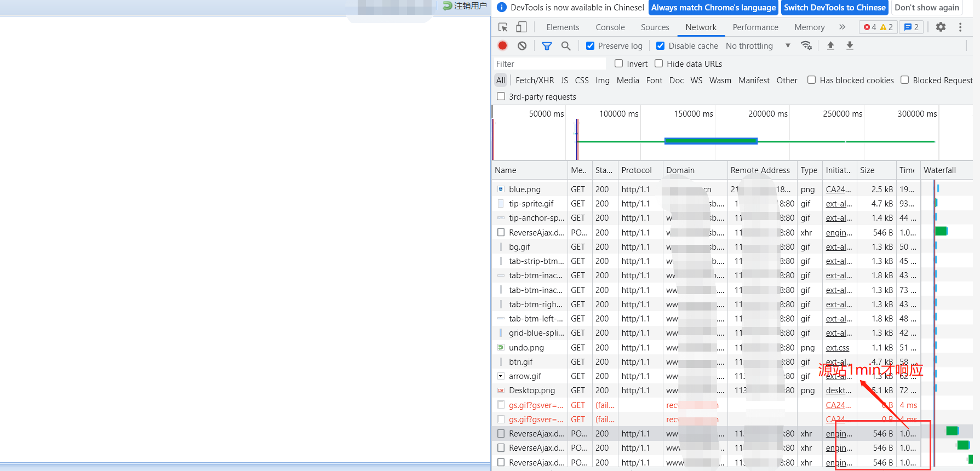This screenshot has width=980, height=471.
Task: Switch to the Performance tab
Action: [x=755, y=27]
